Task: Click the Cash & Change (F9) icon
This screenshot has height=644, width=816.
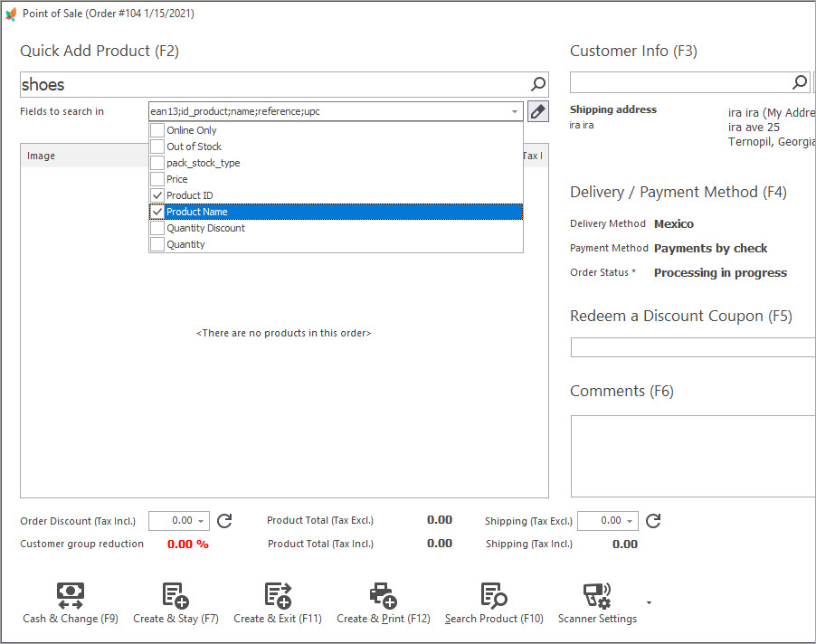Action: [x=71, y=596]
